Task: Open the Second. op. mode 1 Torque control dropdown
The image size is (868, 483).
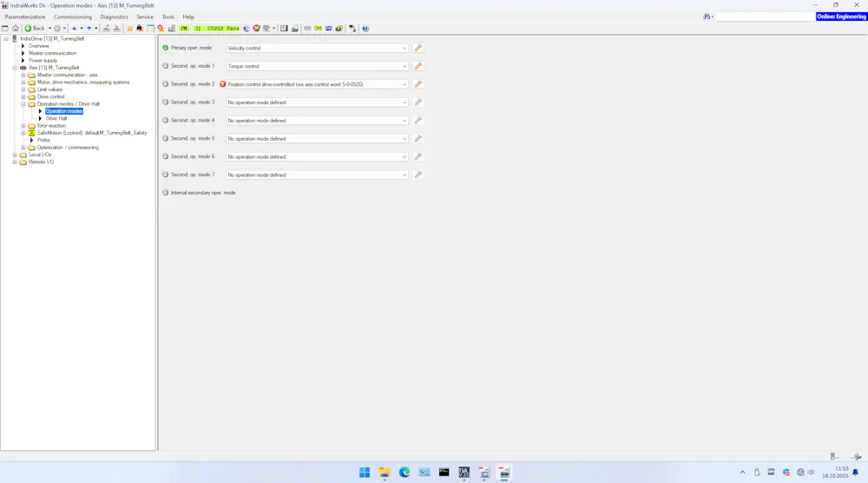Action: click(317, 66)
